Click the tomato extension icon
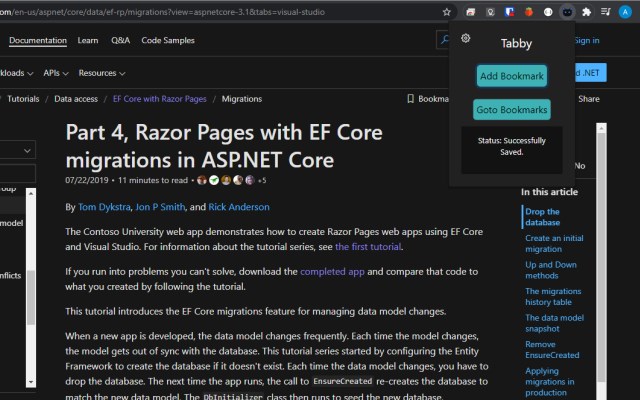The image size is (640, 400). 529,12
